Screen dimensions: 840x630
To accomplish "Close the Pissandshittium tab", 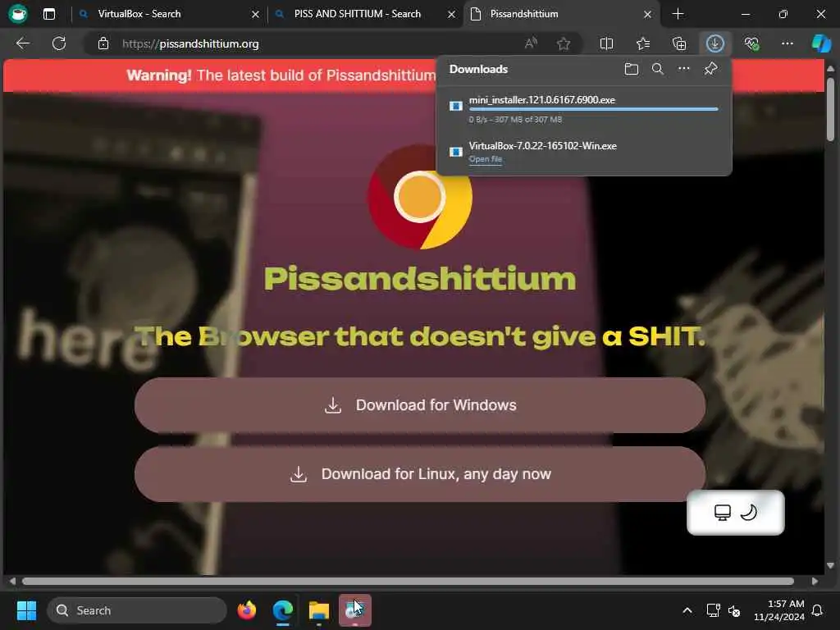I will (x=647, y=15).
